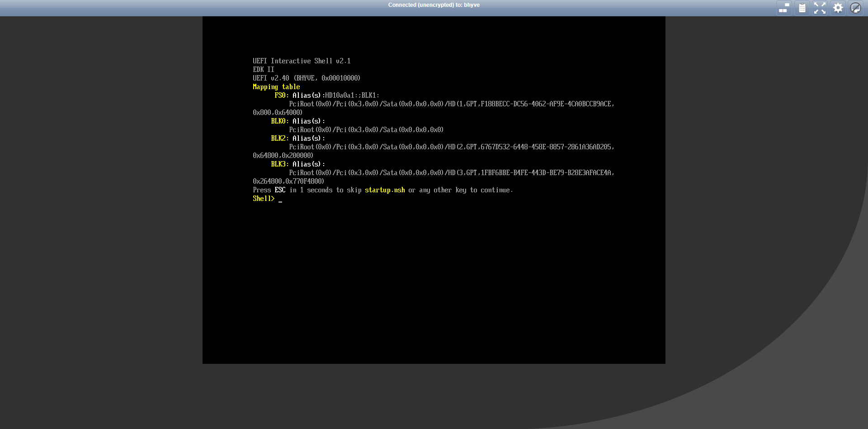Click the 'FS0:' mapping label
The height and width of the screenshot is (429, 868).
pyautogui.click(x=282, y=95)
